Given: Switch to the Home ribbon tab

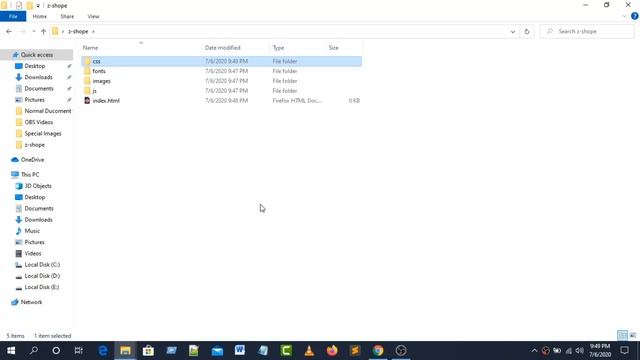Looking at the screenshot, I should pos(40,16).
